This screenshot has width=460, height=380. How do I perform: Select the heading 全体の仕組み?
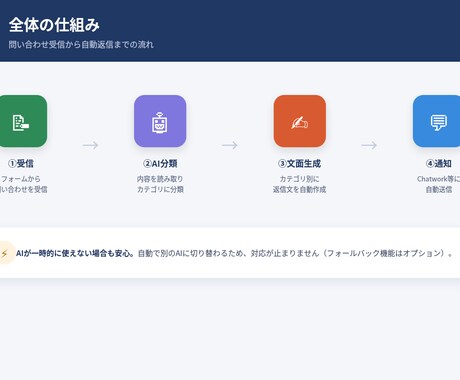point(54,25)
